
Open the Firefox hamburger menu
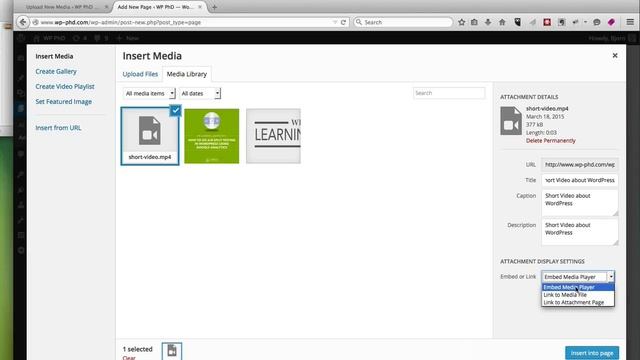630,22
